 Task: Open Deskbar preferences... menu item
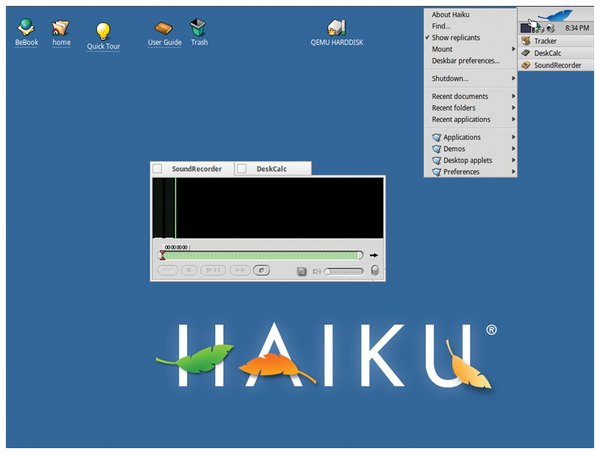coord(470,61)
